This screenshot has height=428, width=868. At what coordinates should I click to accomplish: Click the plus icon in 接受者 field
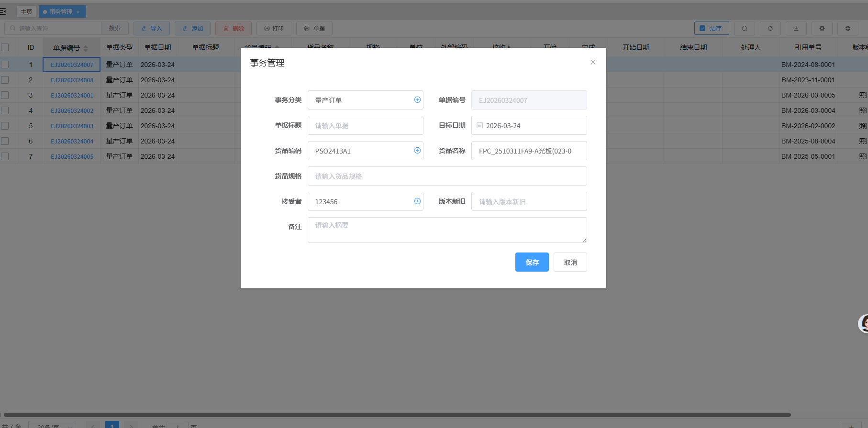(417, 201)
